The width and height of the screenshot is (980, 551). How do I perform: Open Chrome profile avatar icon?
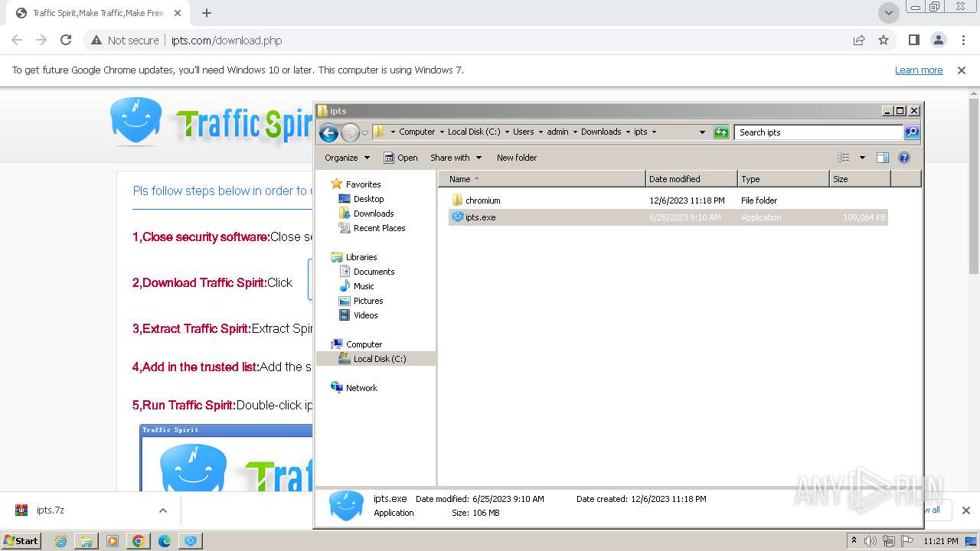pos(939,41)
